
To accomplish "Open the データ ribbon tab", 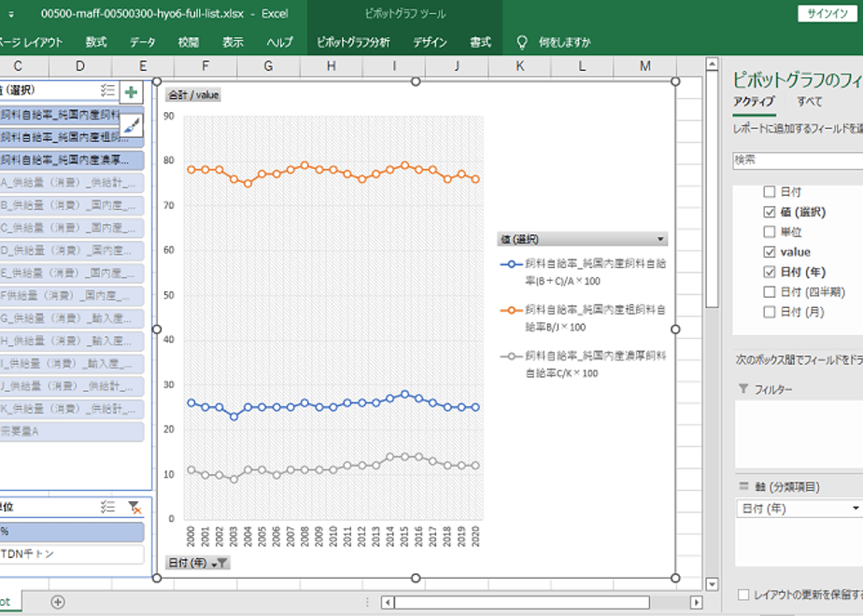I will [143, 42].
